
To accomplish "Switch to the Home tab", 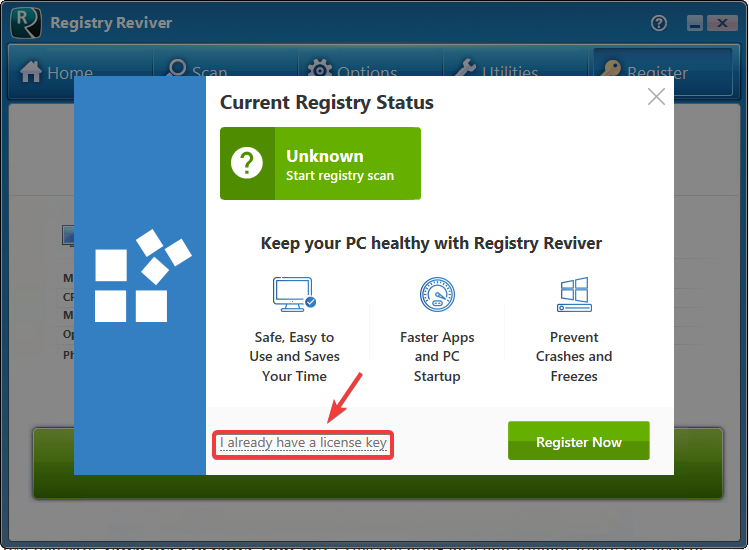I will click(56, 72).
